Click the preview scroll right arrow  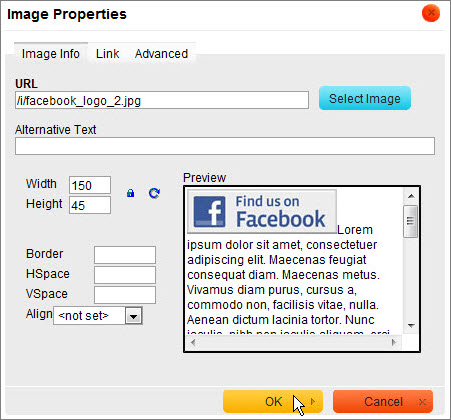(394, 342)
